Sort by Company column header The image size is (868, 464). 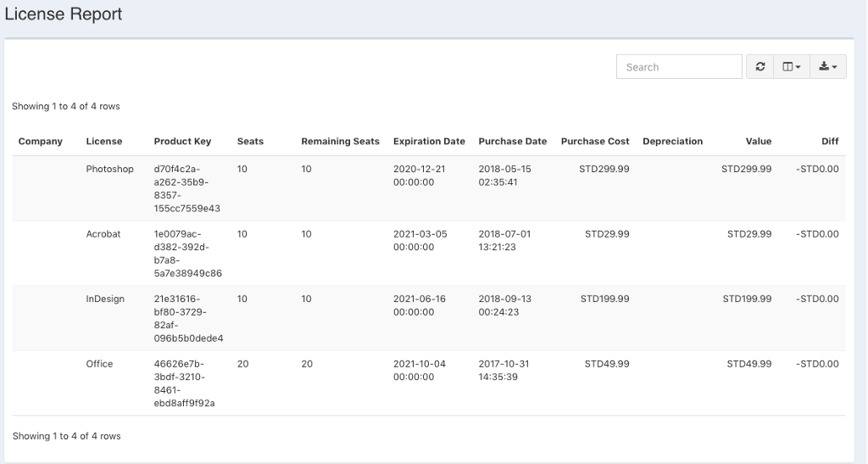point(41,142)
